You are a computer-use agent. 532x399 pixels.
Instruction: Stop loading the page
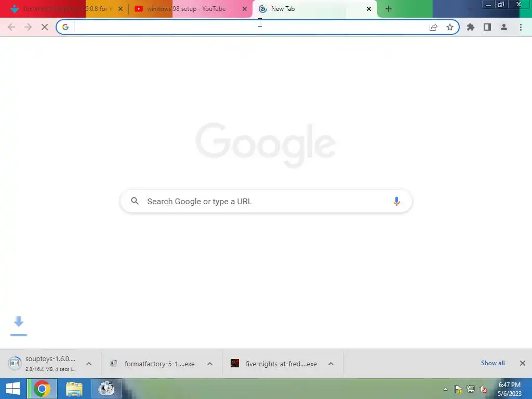click(45, 27)
